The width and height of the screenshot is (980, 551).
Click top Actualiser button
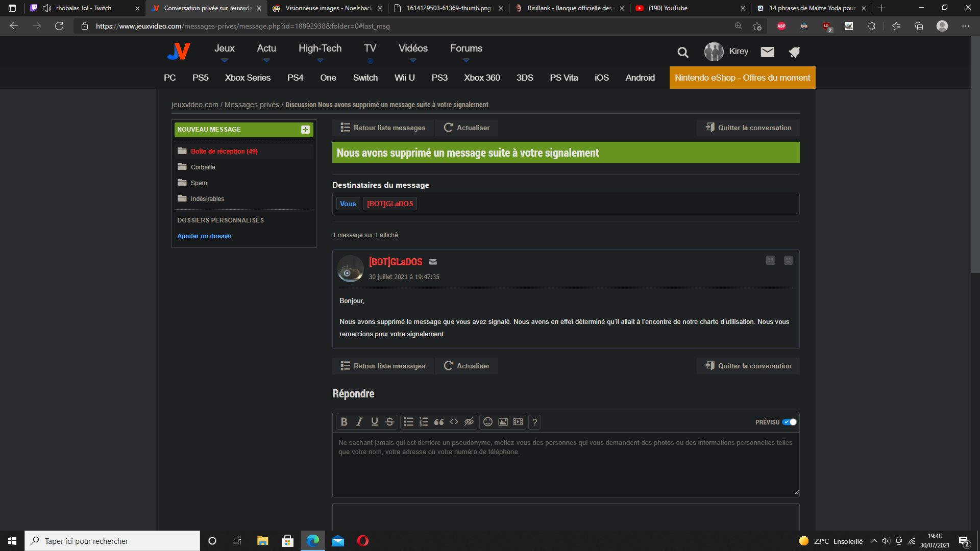tap(467, 128)
